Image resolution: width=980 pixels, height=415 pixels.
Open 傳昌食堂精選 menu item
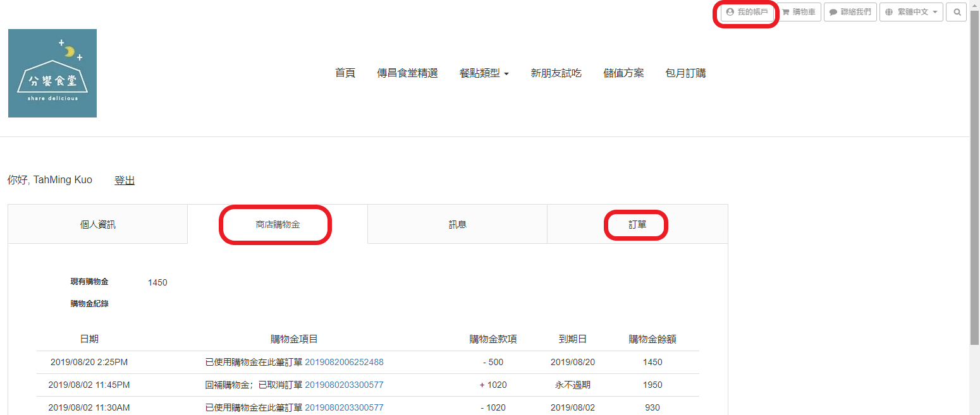pos(407,73)
